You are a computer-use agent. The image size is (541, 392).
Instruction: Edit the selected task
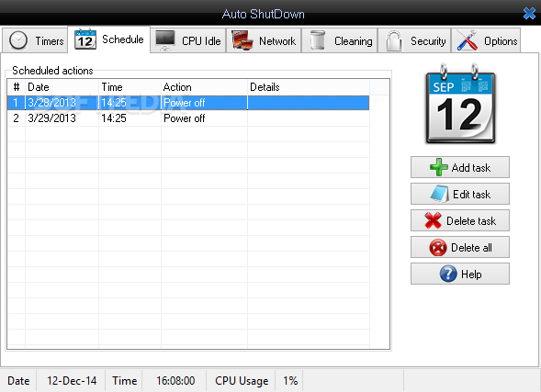[x=460, y=194]
